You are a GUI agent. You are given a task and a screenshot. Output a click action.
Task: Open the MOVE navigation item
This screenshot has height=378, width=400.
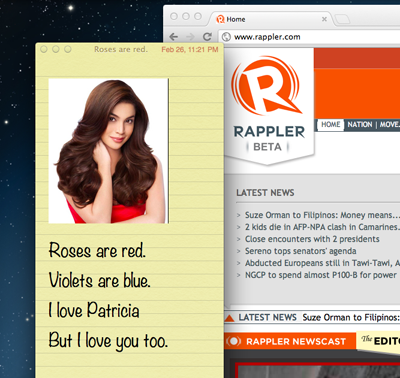coord(389,125)
